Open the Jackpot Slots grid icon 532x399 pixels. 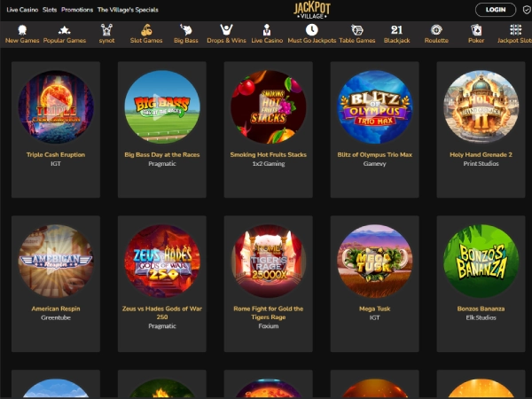click(515, 30)
